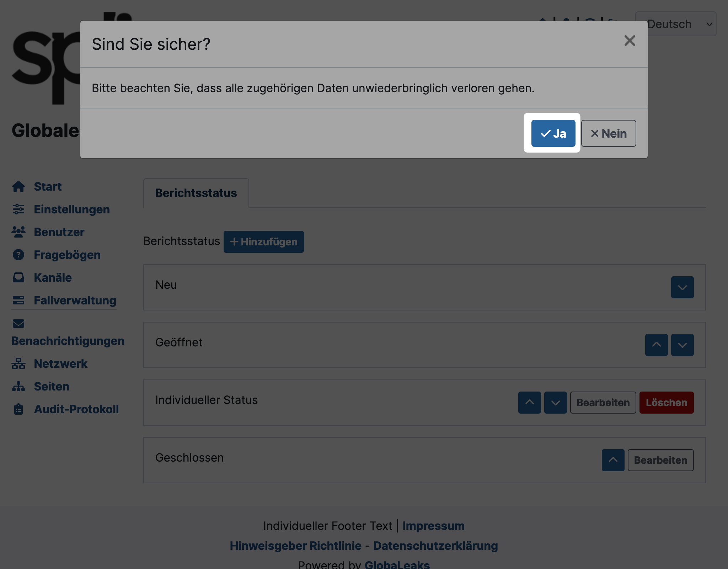The width and height of the screenshot is (728, 569).
Task: Click Löschen for Individueller Status
Action: [667, 403]
